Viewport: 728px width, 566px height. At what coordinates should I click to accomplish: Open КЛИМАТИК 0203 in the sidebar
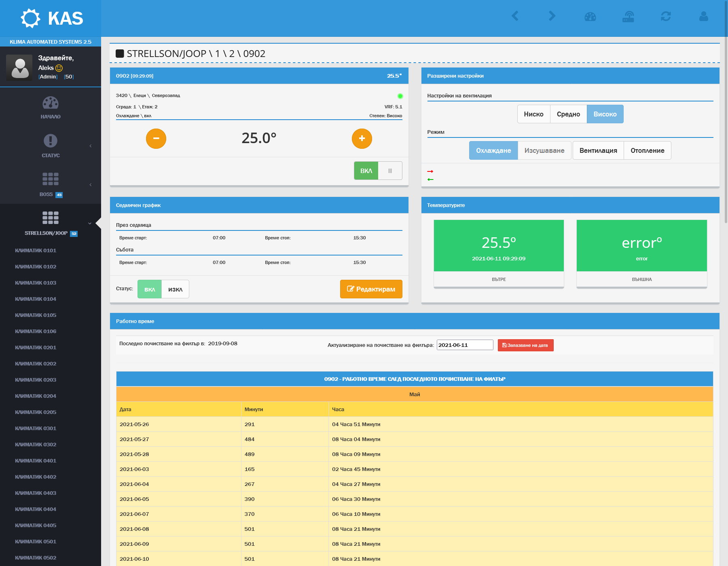pyautogui.click(x=36, y=380)
